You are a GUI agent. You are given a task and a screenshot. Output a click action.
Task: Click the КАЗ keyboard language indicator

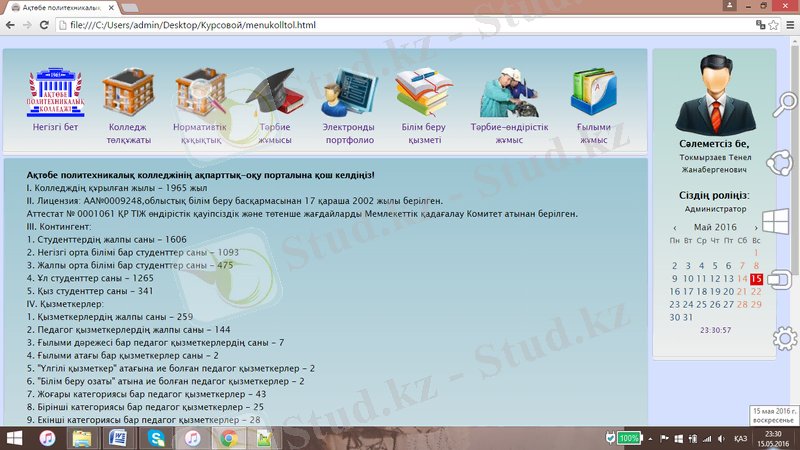(740, 439)
